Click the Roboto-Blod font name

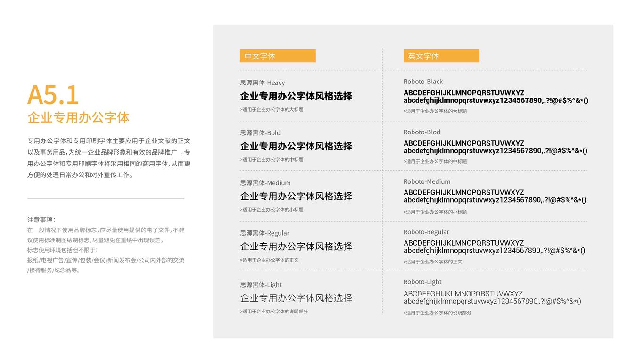422,132
